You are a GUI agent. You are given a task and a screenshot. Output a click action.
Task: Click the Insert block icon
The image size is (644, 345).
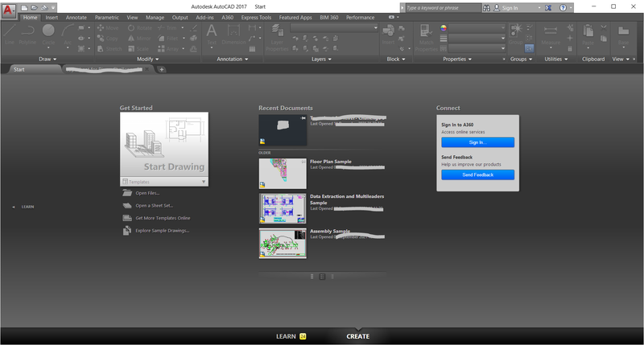(388, 34)
